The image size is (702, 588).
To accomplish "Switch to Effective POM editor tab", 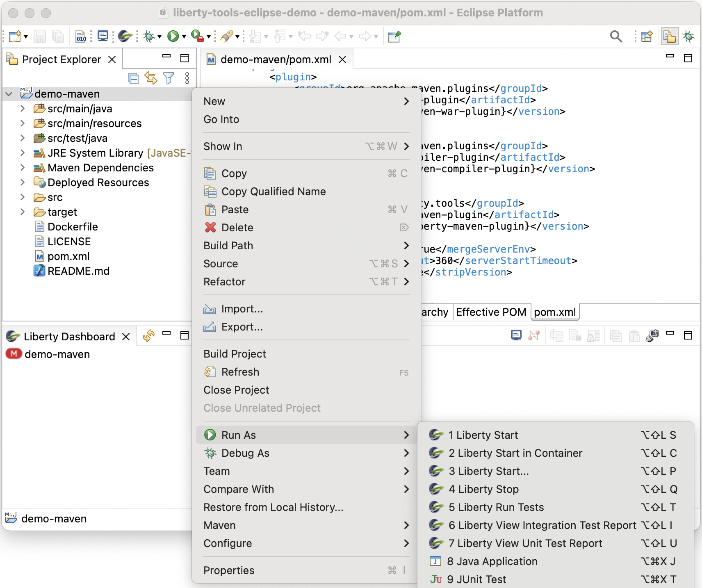I will point(491,312).
